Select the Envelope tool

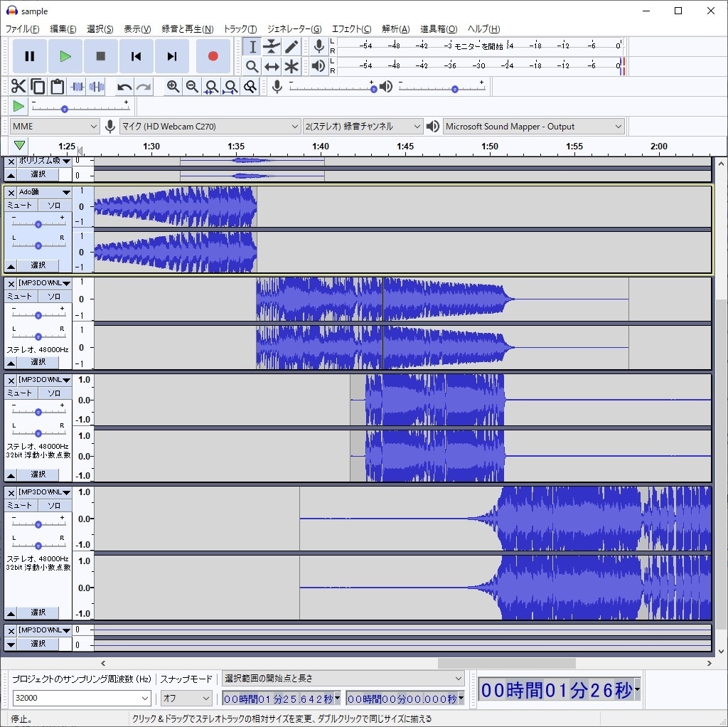point(272,46)
